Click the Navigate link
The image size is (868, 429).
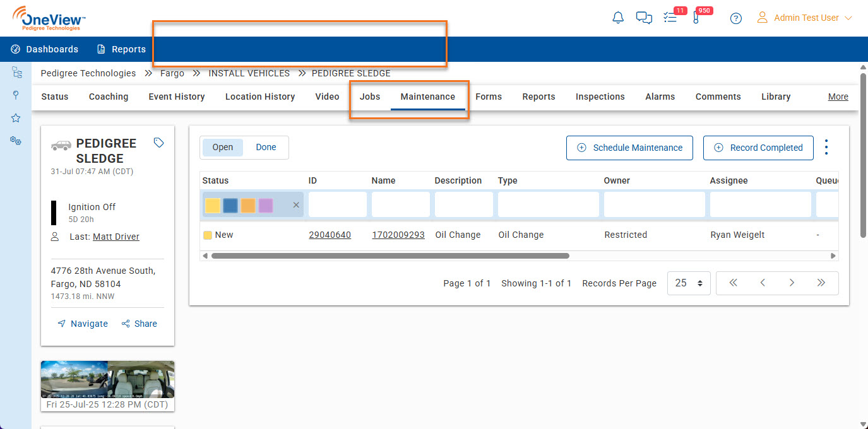(83, 324)
